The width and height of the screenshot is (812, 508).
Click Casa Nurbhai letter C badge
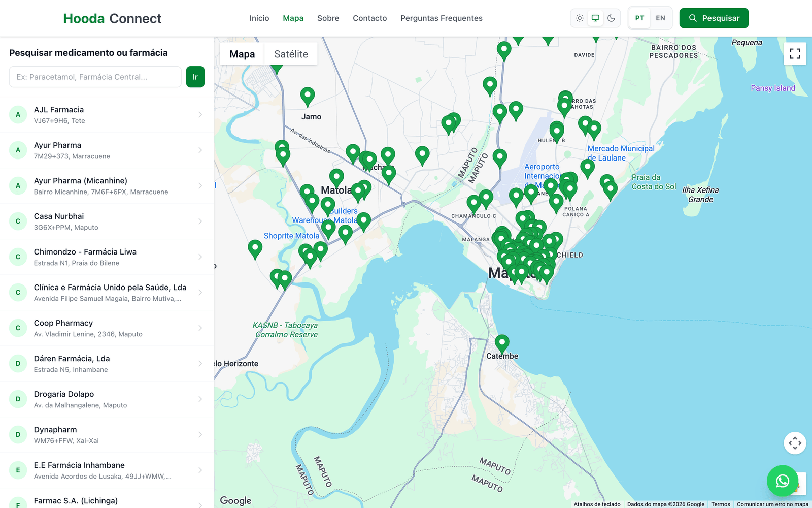tap(18, 221)
